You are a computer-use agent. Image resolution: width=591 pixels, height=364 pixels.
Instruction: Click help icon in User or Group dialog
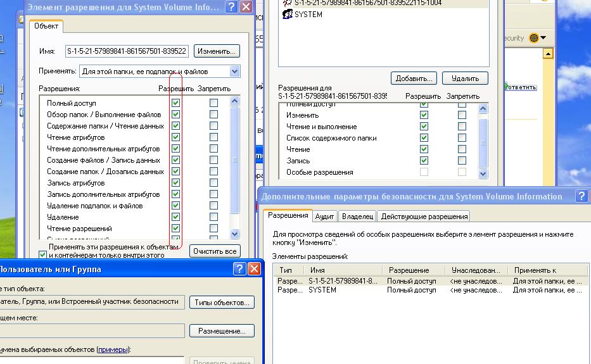tap(239, 269)
